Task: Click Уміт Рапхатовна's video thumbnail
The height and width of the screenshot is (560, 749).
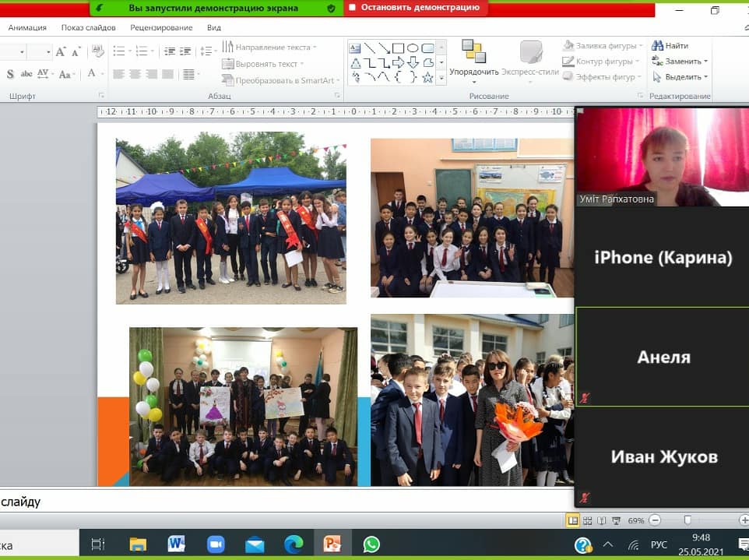Action: tap(662, 156)
